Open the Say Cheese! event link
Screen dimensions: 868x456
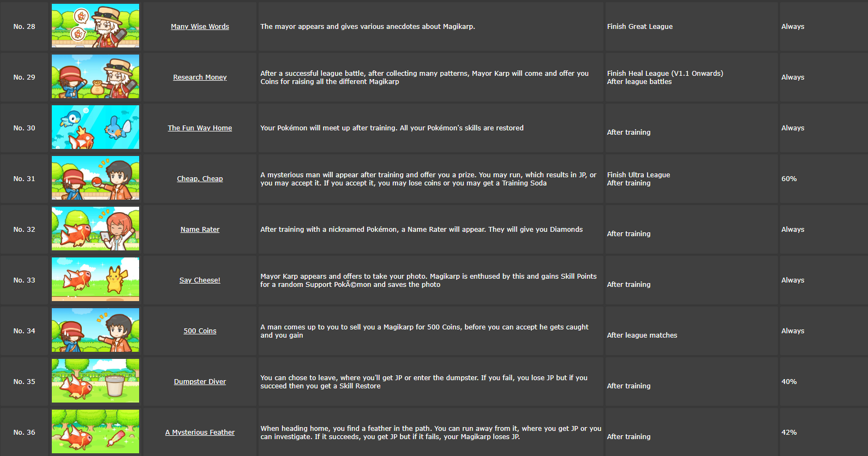point(200,280)
